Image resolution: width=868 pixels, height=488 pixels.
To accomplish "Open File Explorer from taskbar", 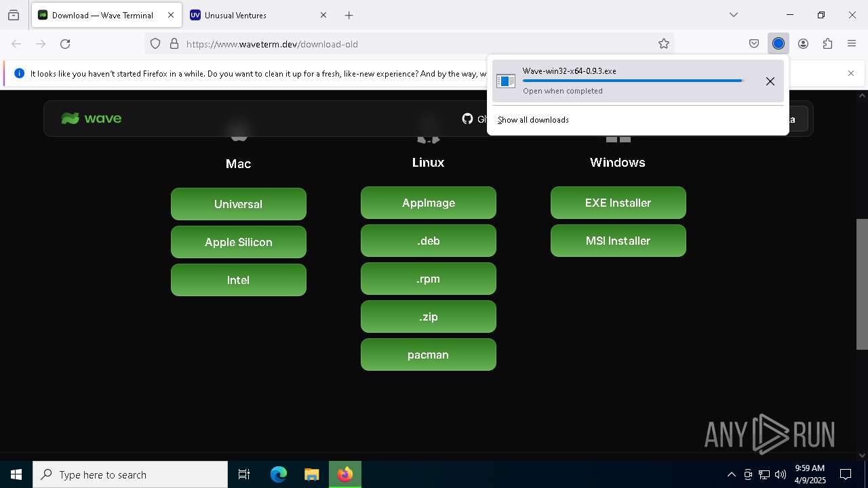I will tap(311, 474).
